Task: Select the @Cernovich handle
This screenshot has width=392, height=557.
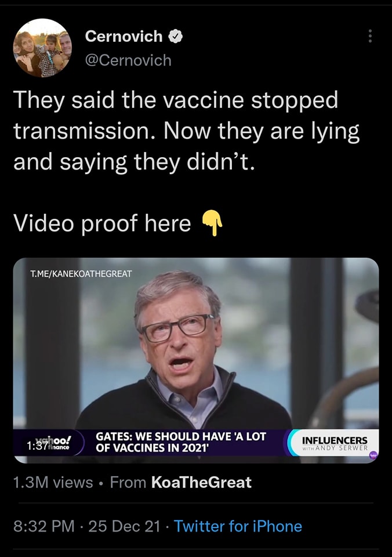Action: click(x=128, y=60)
